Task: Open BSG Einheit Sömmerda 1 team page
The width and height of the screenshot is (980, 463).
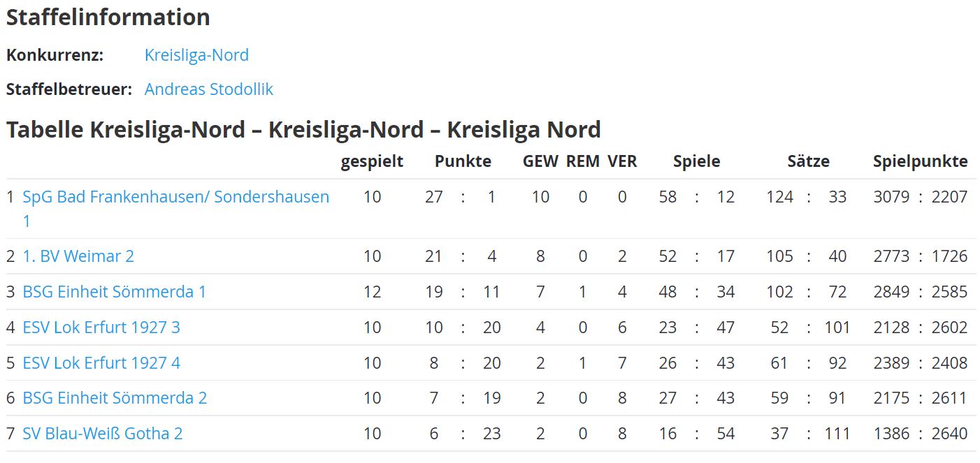Action: pyautogui.click(x=115, y=291)
